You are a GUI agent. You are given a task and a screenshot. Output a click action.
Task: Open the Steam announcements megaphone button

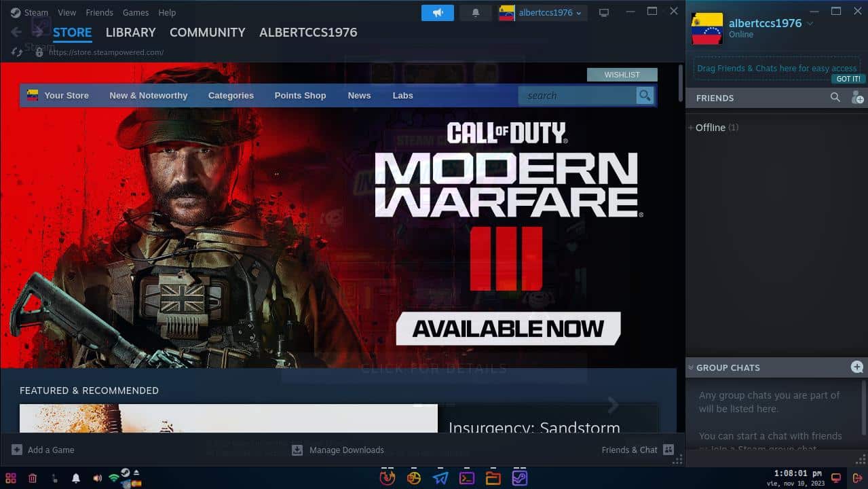pos(437,12)
